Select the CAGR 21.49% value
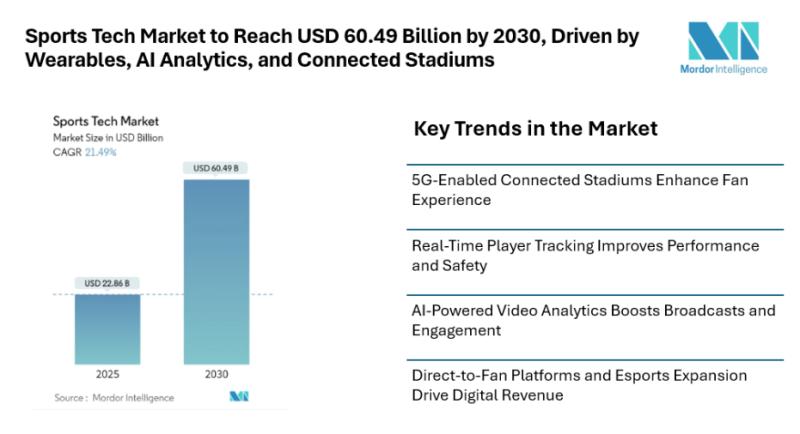The image size is (800, 434). coord(99,152)
